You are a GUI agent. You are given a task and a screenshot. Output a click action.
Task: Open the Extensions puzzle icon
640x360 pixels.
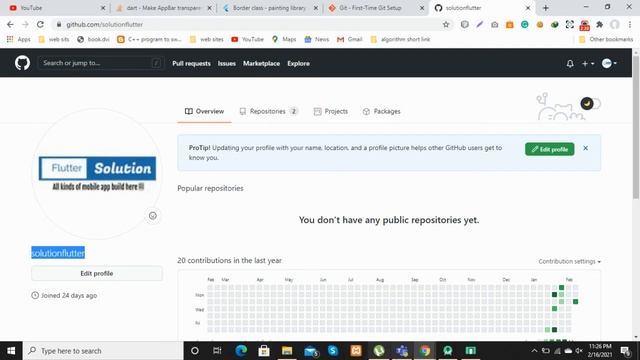click(x=599, y=24)
